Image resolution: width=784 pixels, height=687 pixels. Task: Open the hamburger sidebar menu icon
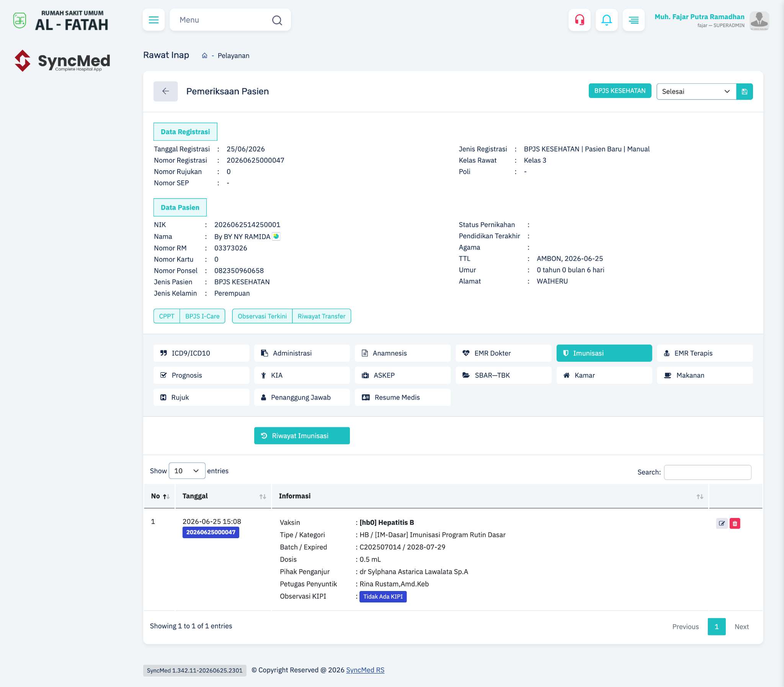pos(154,20)
